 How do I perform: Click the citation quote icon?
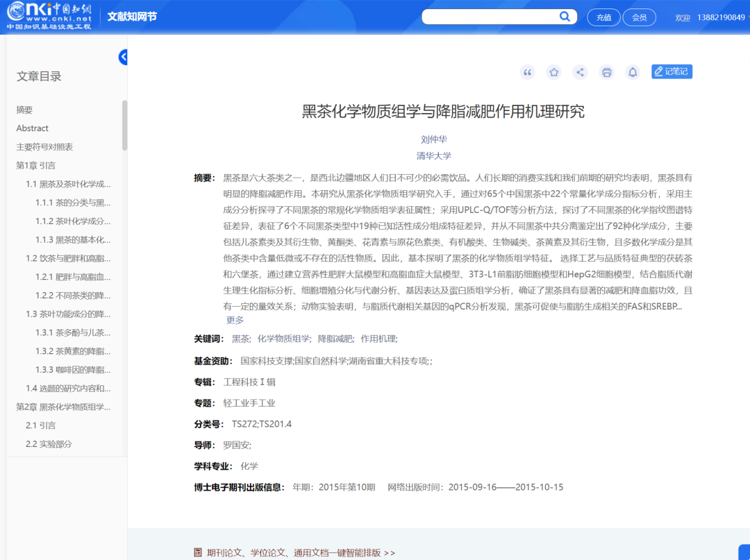point(527,71)
